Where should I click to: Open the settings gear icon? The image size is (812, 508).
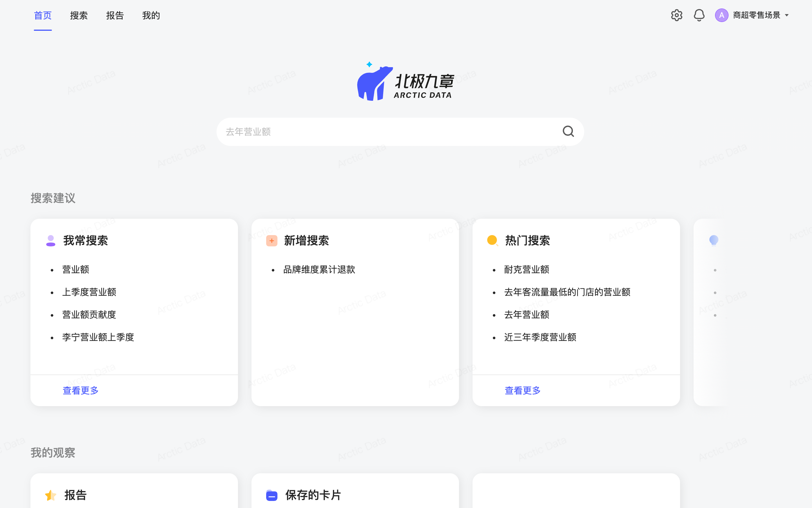pyautogui.click(x=676, y=15)
